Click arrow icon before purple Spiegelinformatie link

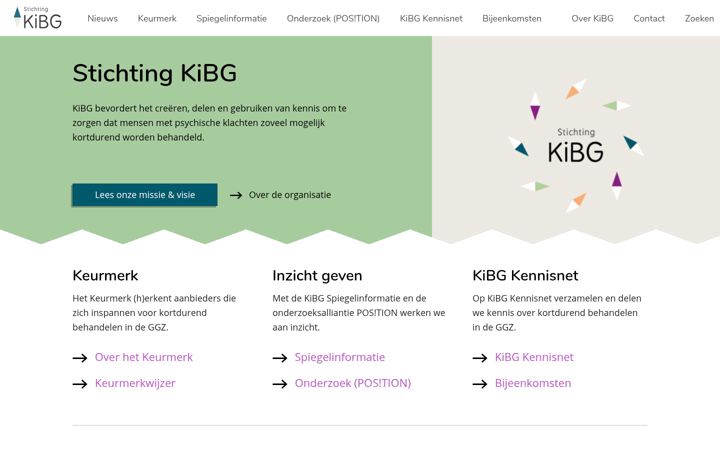[280, 358]
